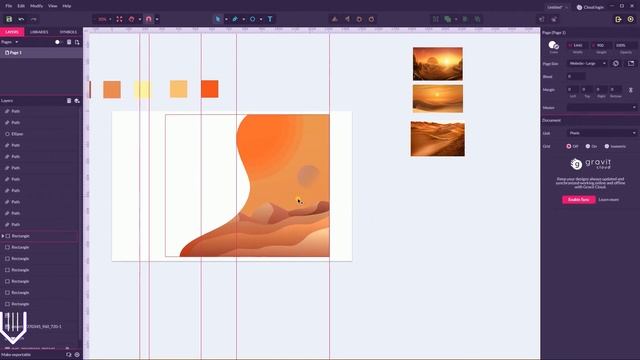This screenshot has width=640, height=360.
Task: Select the bright red-orange square swatch on canvas
Action: coord(210,89)
